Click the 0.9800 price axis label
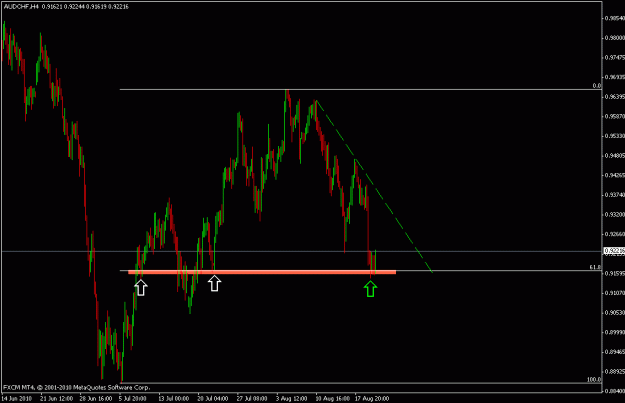Screen dimensions: 625x403 tap(615, 38)
